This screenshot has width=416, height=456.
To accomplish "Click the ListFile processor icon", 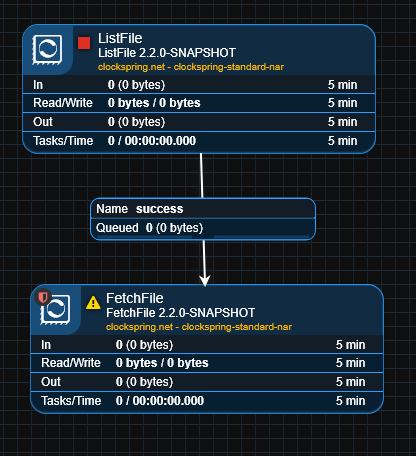I will point(47,50).
